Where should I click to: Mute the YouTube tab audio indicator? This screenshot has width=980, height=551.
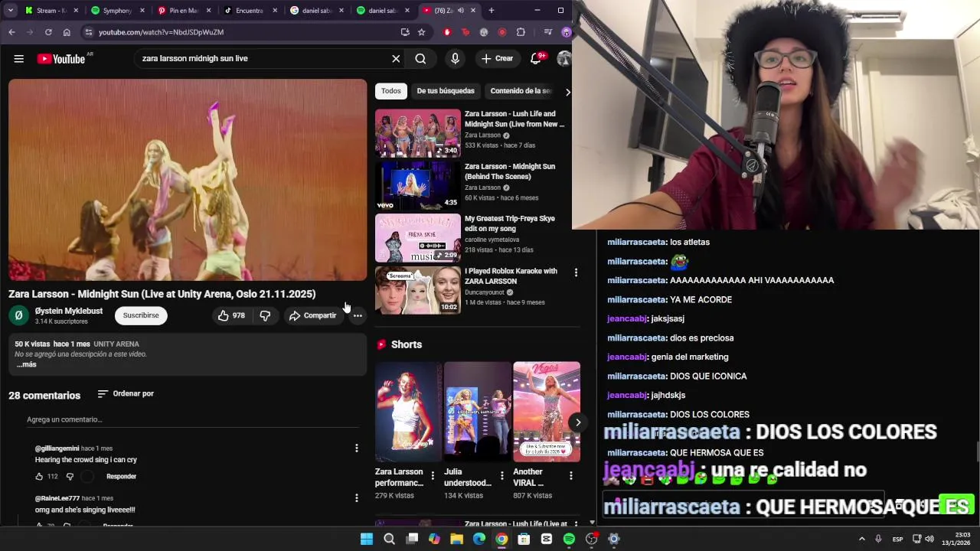(460, 11)
